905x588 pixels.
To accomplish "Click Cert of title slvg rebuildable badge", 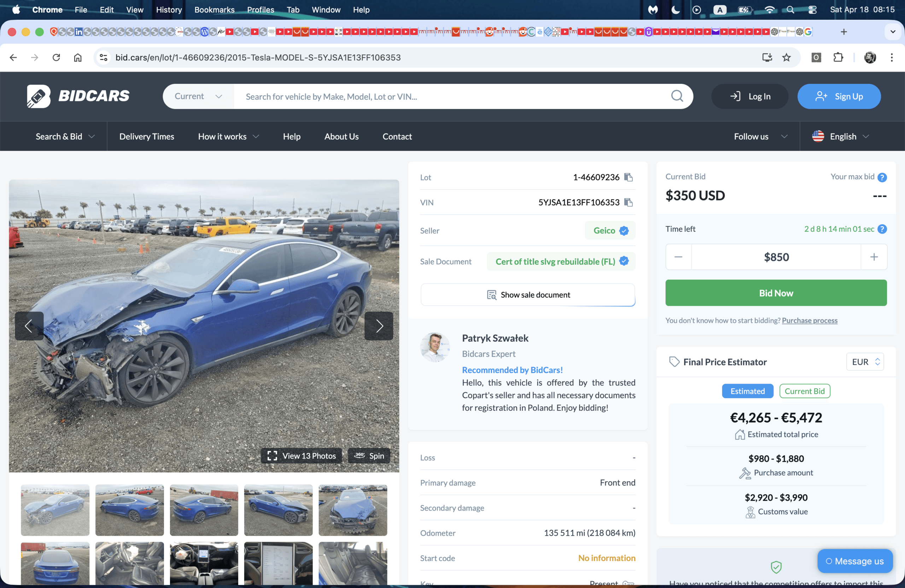I will click(x=561, y=261).
